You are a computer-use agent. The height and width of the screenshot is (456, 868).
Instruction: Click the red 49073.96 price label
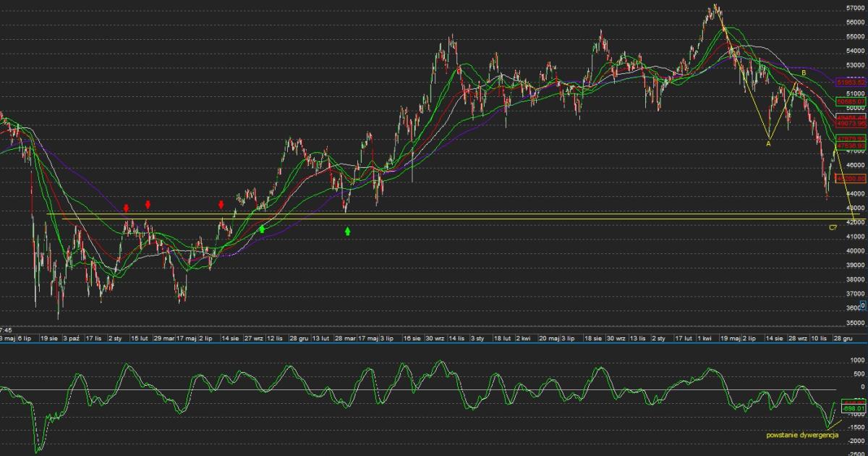tap(851, 124)
